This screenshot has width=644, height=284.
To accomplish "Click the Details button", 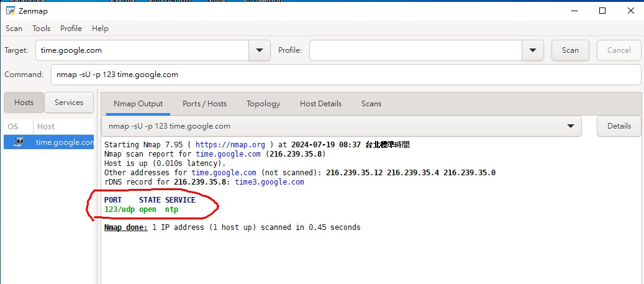I will (x=619, y=126).
